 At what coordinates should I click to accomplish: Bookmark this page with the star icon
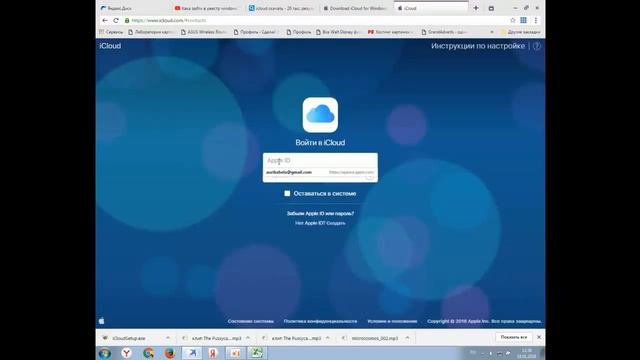(513, 20)
